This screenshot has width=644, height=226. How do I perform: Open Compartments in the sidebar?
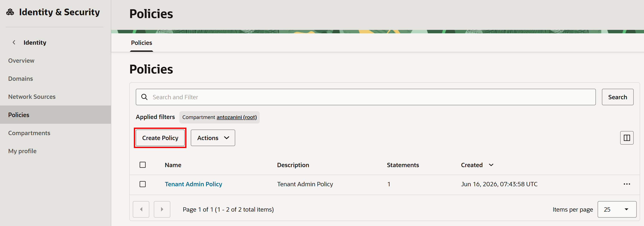(29, 133)
